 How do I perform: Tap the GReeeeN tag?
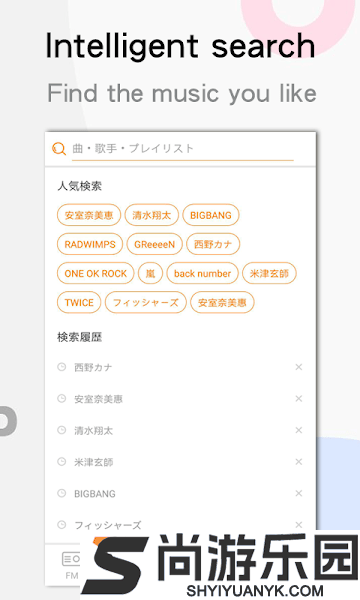pyautogui.click(x=155, y=244)
